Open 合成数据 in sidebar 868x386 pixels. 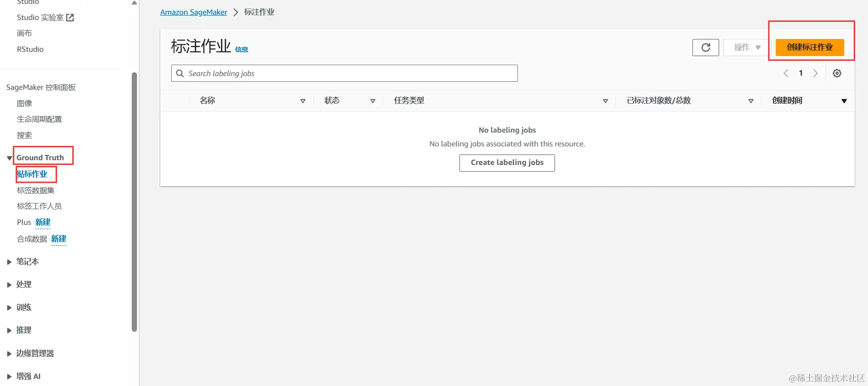32,239
